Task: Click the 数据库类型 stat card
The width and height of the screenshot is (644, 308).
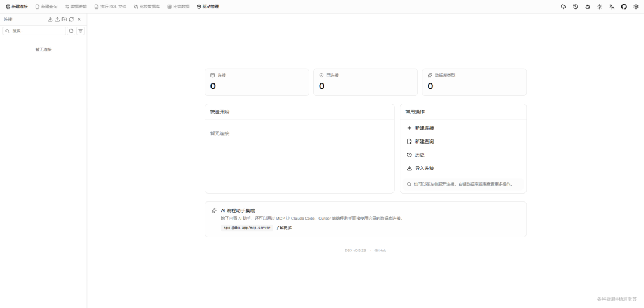Action: pos(474,82)
